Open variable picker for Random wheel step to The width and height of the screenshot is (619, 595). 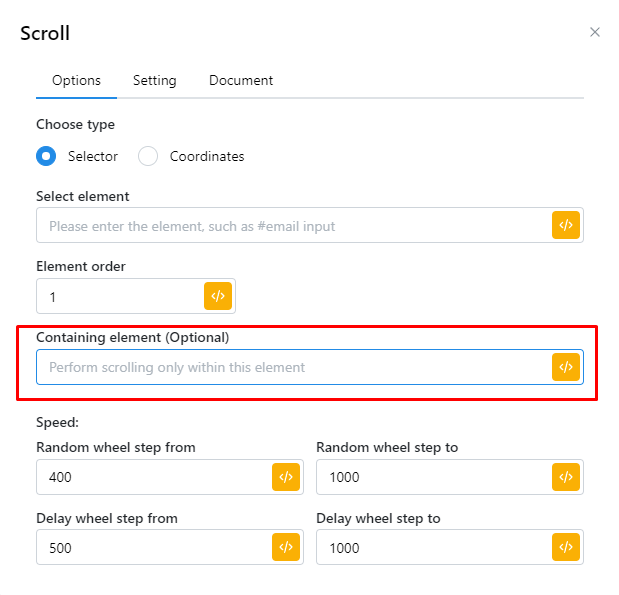tap(566, 477)
